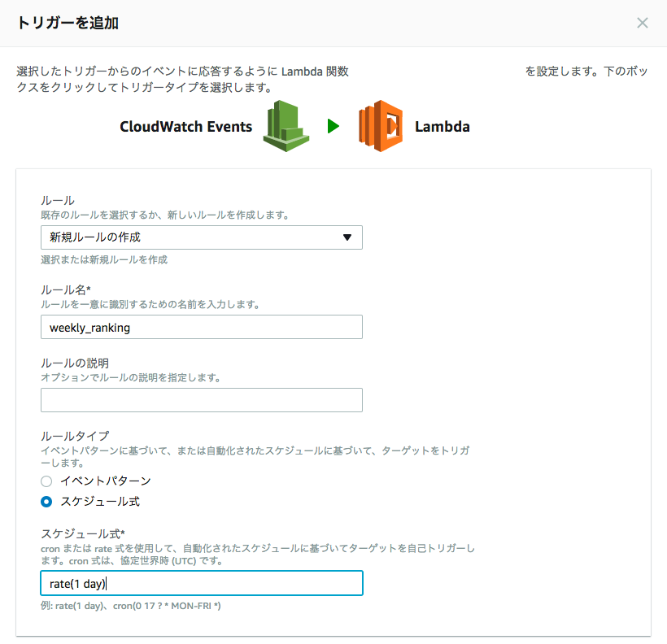667x644 pixels.
Task: Focus the weekly_ranking rule name field
Action: point(202,327)
